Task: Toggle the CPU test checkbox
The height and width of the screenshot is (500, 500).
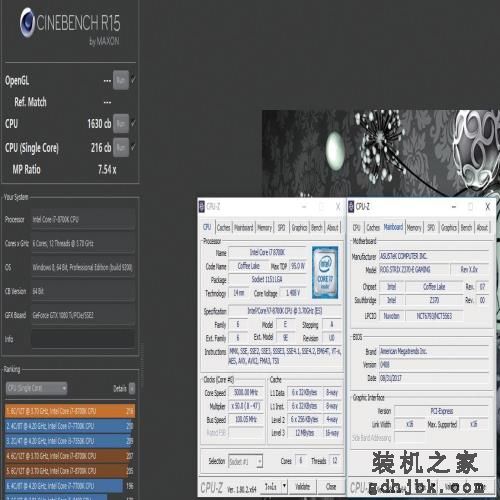Action: [x=133, y=123]
